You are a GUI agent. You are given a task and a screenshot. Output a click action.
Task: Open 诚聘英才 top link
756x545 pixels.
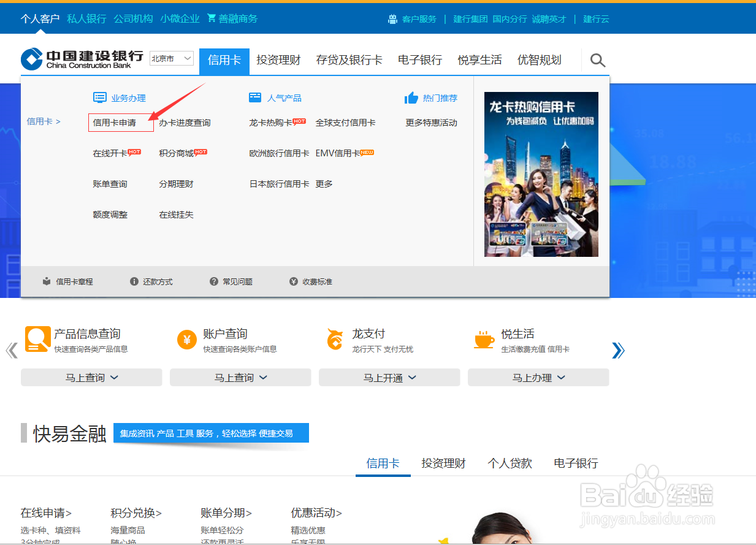pos(549,19)
